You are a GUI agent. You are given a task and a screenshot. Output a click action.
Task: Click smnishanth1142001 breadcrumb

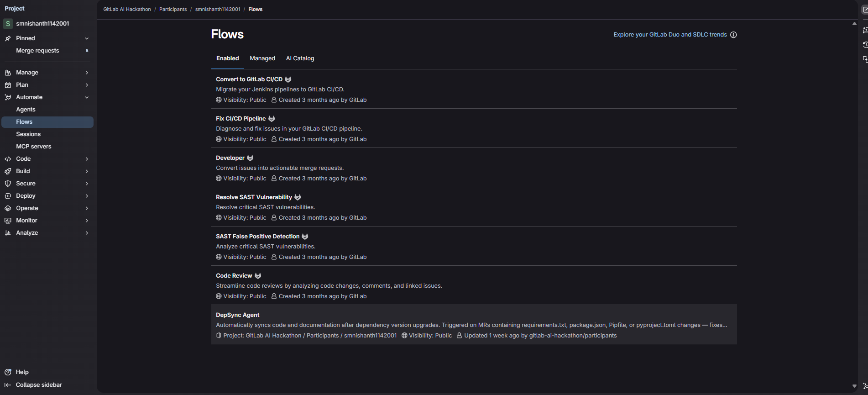pos(218,9)
